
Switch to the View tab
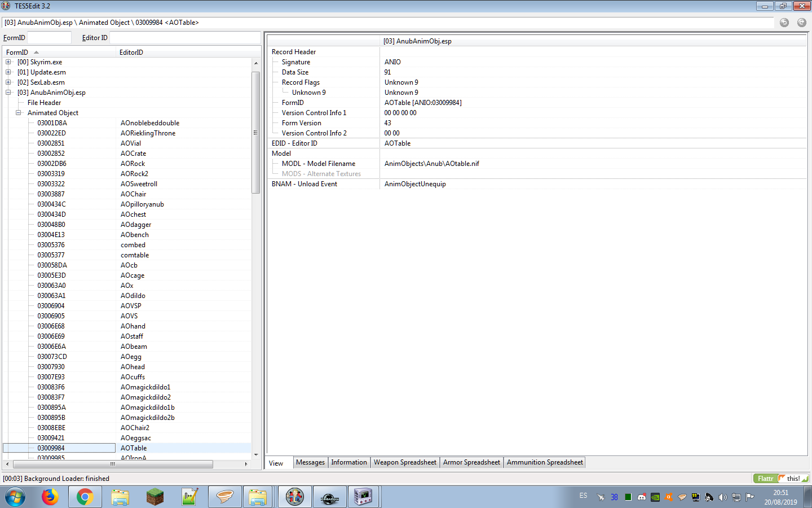(276, 463)
